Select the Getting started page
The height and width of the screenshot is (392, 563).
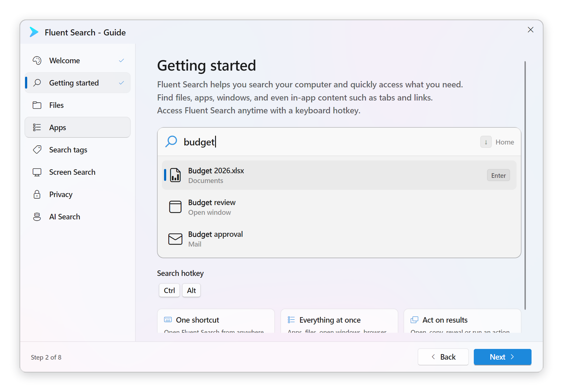[x=78, y=83]
